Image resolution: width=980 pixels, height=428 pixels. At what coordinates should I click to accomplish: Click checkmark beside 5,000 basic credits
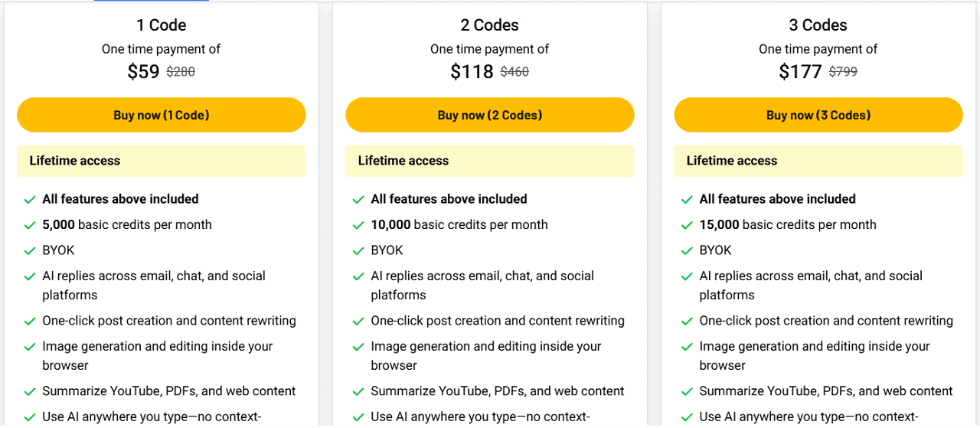tap(30, 225)
